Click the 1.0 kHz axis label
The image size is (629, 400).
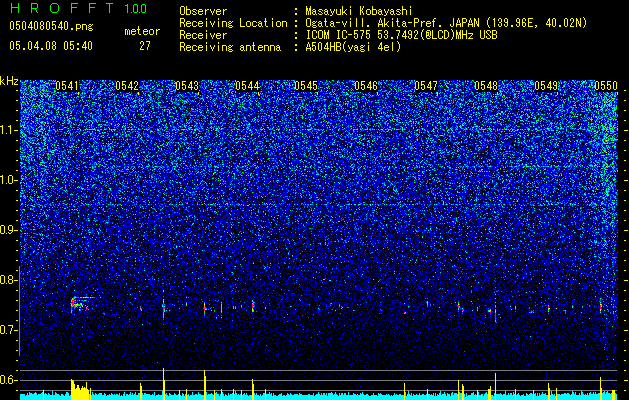[x=9, y=180]
